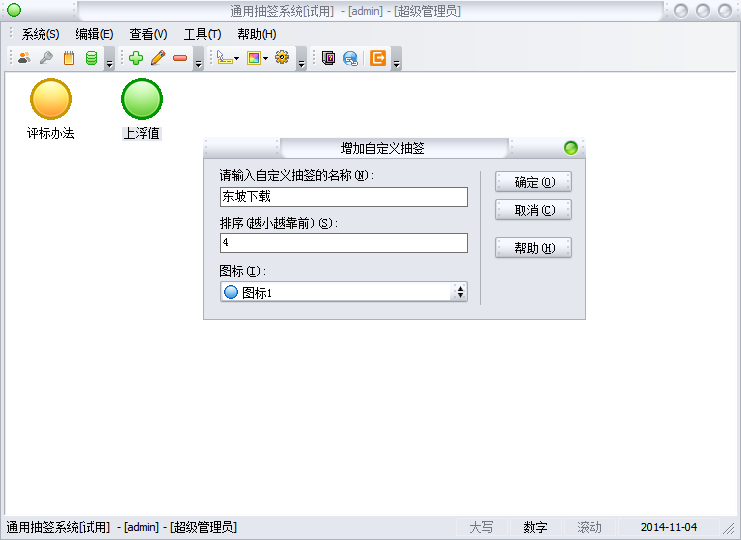Open the 系统(S) menu
Screen dimensions: 741x540
pyautogui.click(x=40, y=34)
